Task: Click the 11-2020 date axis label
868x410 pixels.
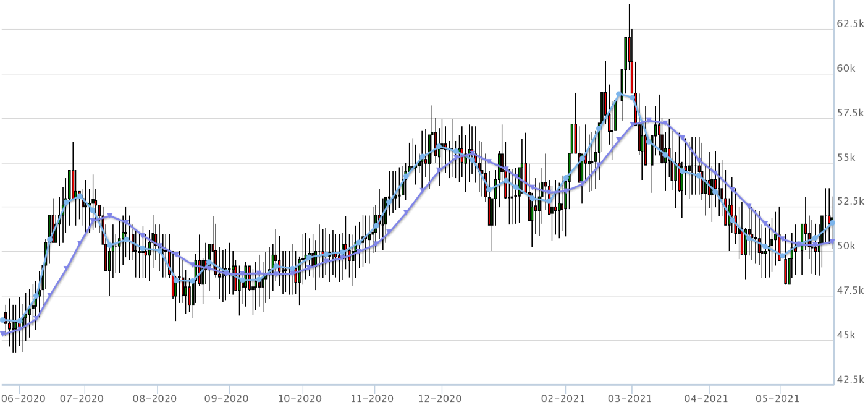Action: [x=373, y=398]
